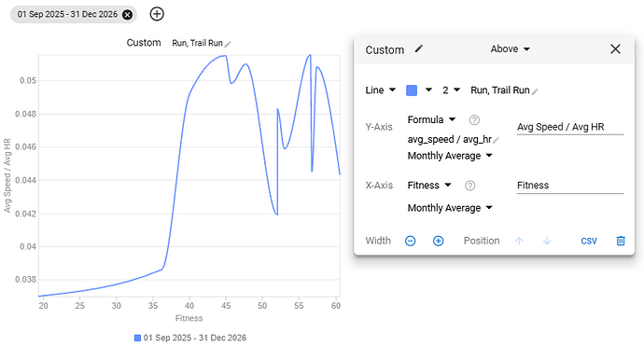The height and width of the screenshot is (346, 644).
Task: Add another date range with the plus circle icon
Action: tap(157, 14)
